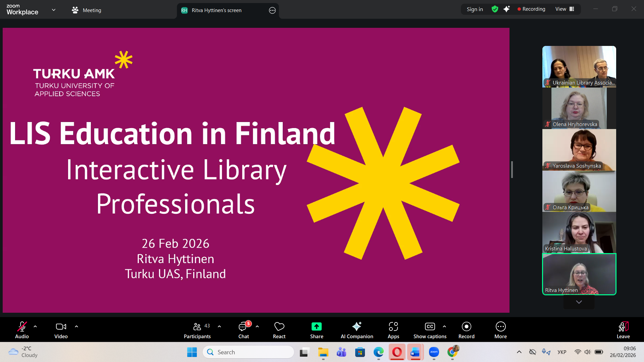
Task: Expand Zoom Workplace dropdown chevron
Action: point(54,10)
